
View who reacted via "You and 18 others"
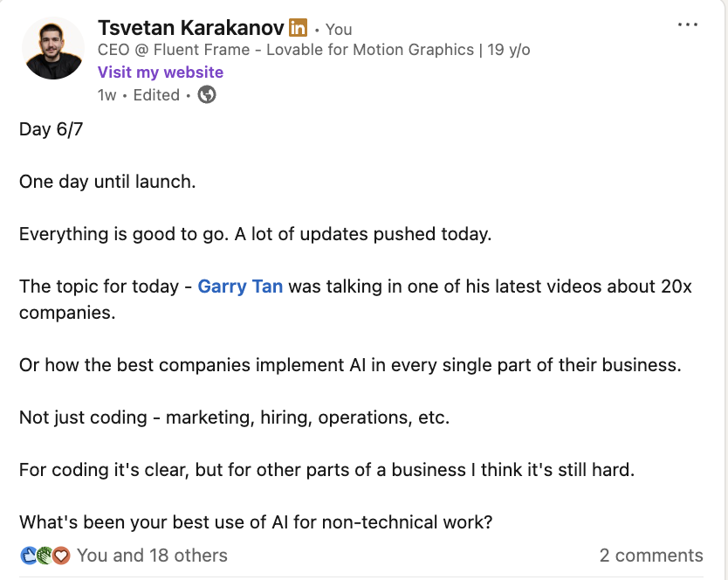click(x=152, y=556)
